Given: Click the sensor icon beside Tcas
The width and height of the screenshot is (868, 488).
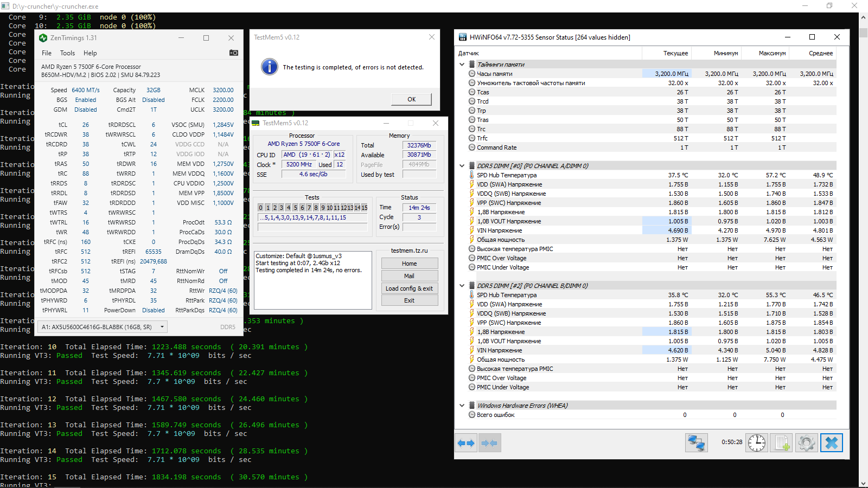Looking at the screenshot, I should pyautogui.click(x=472, y=92).
